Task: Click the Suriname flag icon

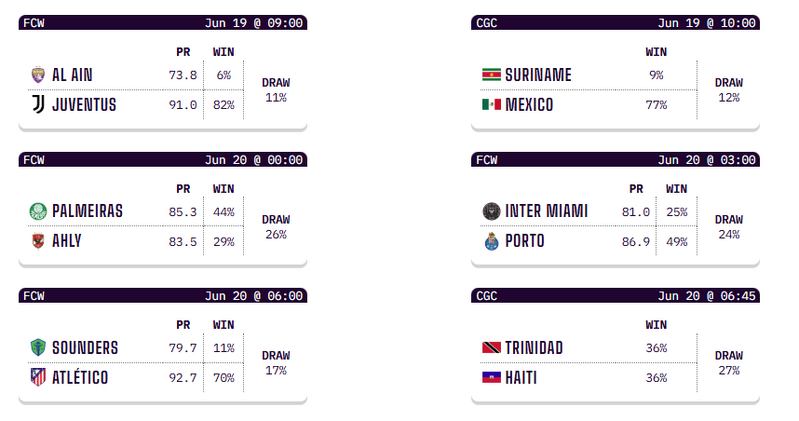Action: coord(490,74)
